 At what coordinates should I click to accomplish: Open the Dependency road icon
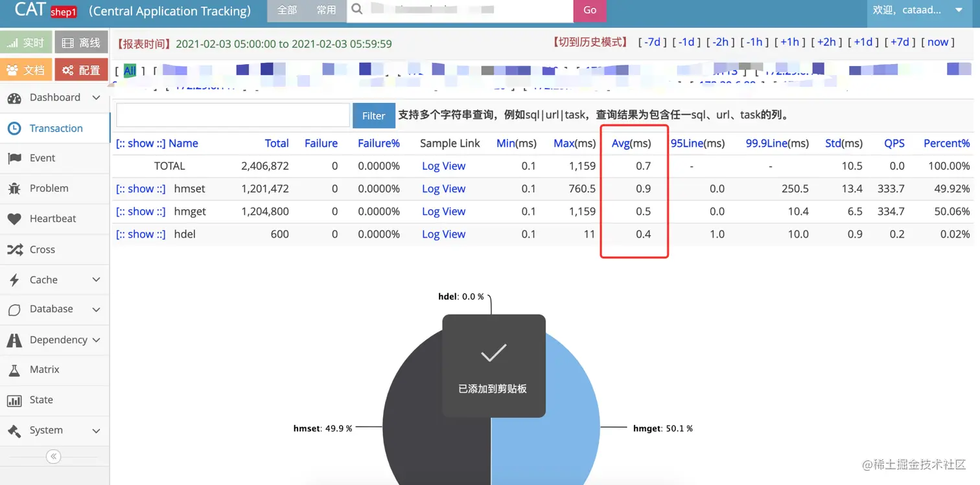(14, 340)
